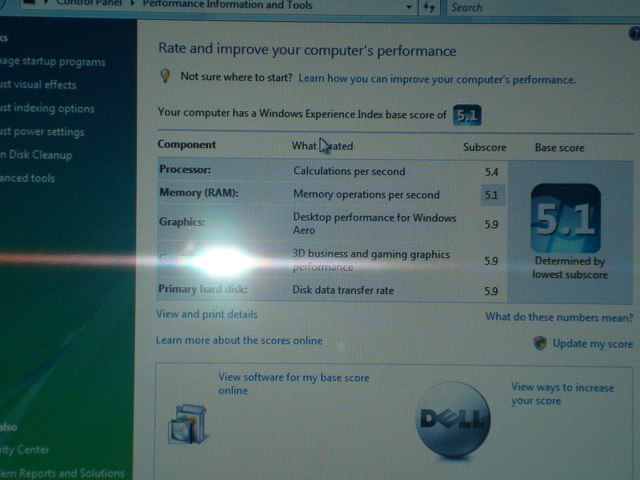
Task: Click Control Panel in the breadcrumb
Action: [89, 3]
